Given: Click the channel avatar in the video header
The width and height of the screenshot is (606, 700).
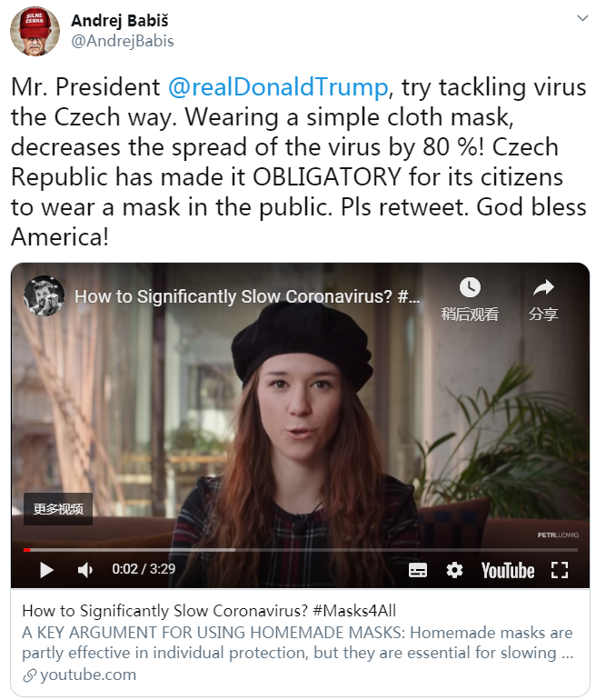Looking at the screenshot, I should [x=44, y=295].
